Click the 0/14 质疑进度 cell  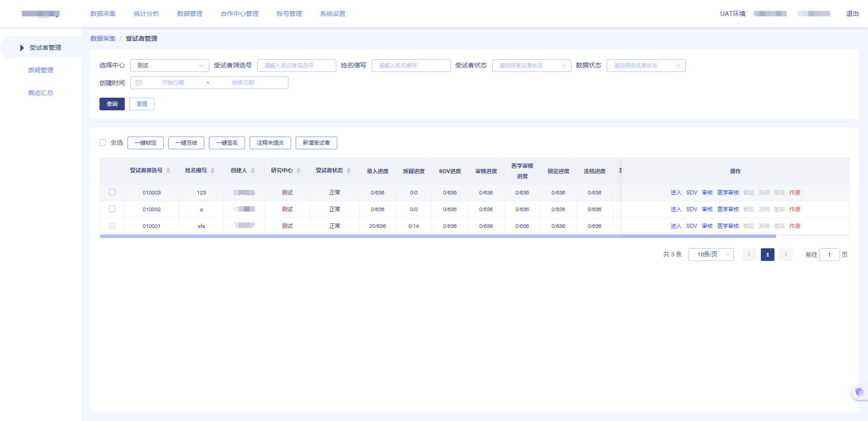[x=414, y=226]
